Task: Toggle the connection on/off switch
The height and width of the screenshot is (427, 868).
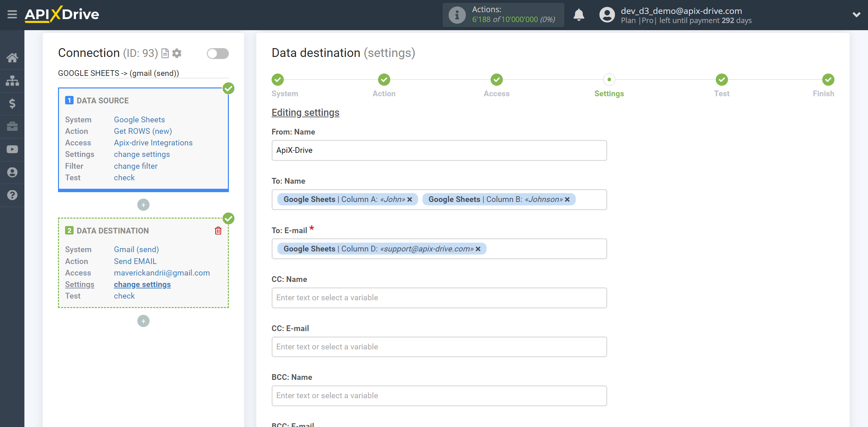Action: [218, 53]
